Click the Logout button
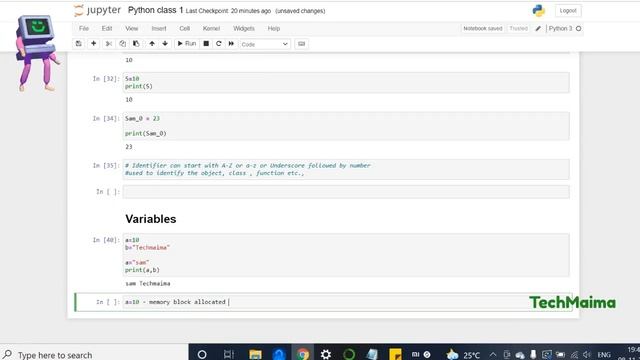640x360 pixels. coord(568,11)
